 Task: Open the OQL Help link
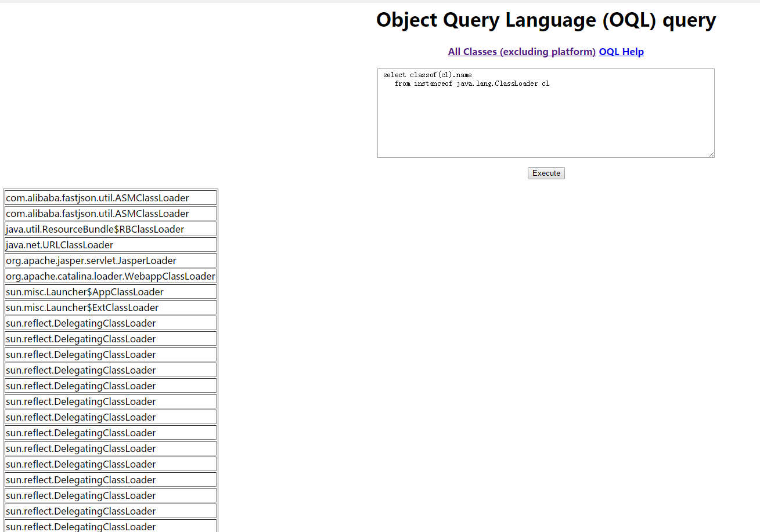[x=621, y=52]
